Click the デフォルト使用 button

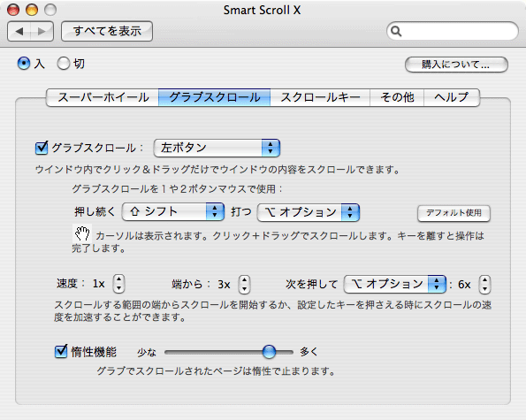(x=454, y=213)
